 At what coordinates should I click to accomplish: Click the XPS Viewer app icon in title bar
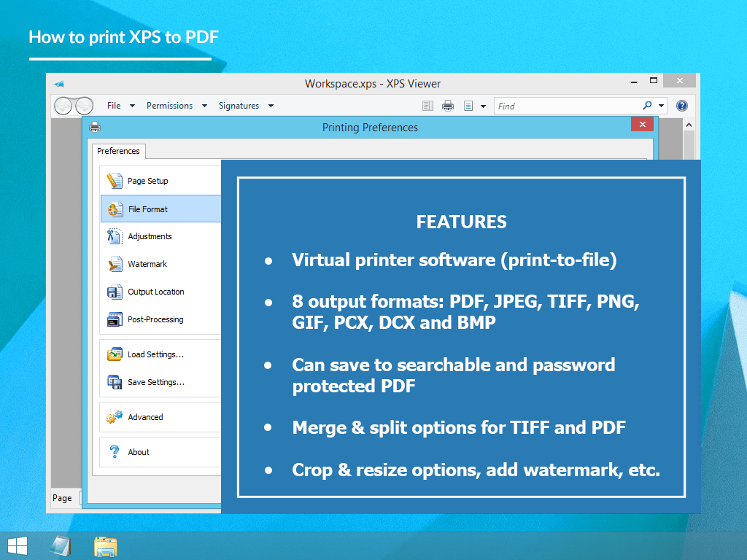[x=59, y=85]
